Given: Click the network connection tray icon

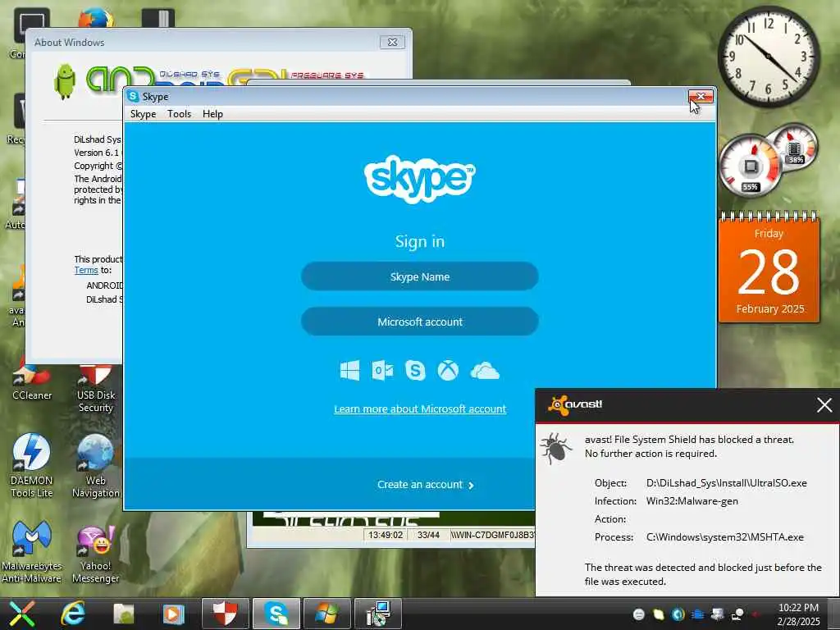Looking at the screenshot, I should click(x=737, y=614).
